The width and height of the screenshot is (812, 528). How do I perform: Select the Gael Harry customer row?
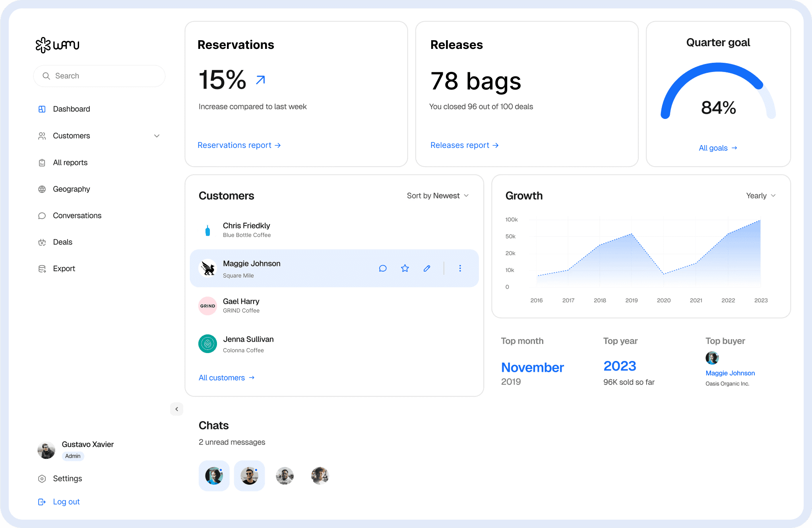[x=334, y=306]
